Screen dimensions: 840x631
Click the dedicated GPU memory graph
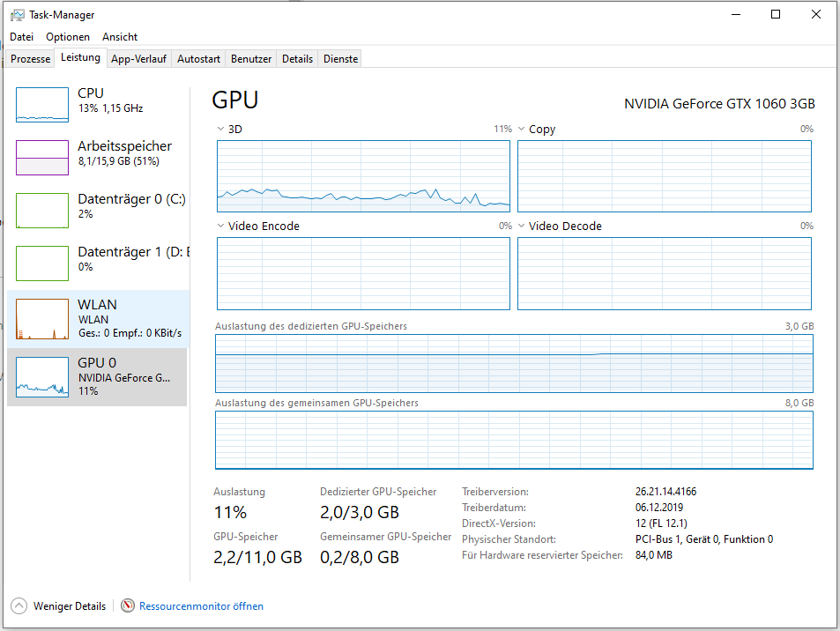coord(514,364)
